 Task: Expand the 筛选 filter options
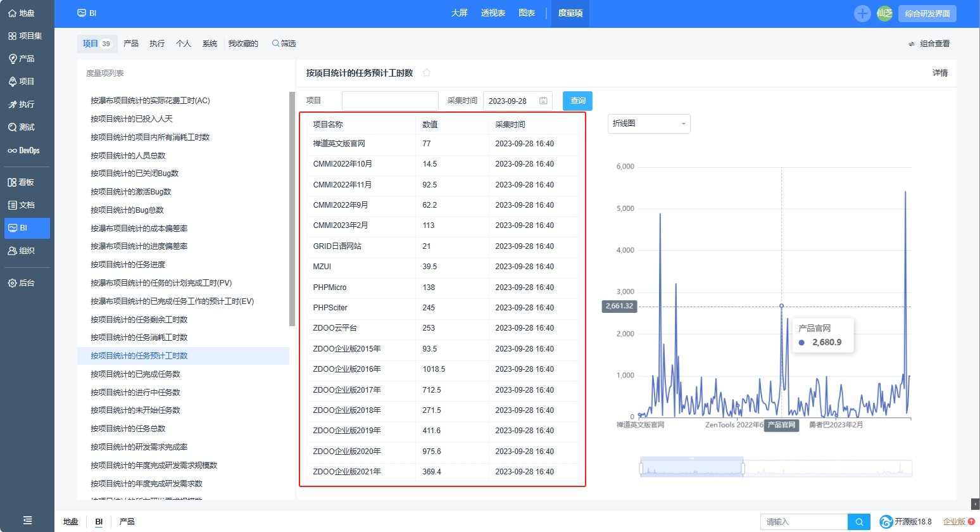pos(284,44)
